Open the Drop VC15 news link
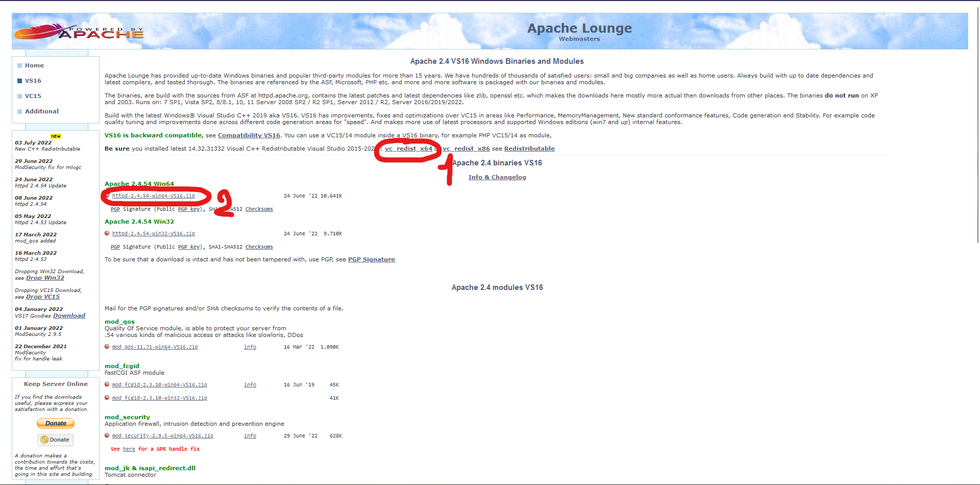The image size is (980, 485). (43, 297)
